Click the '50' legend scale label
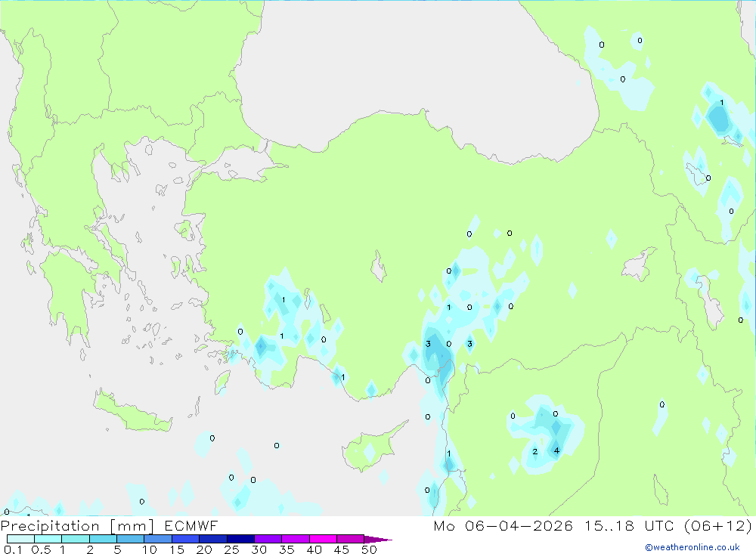This screenshot has width=756, height=554. pyautogui.click(x=369, y=549)
